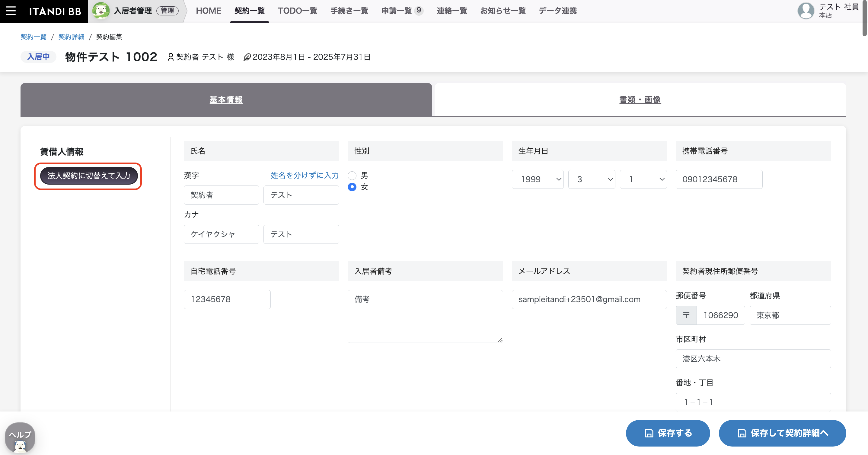Click 保存して契約詳細へ button
Viewport: 868px width, 455px height.
(782, 433)
